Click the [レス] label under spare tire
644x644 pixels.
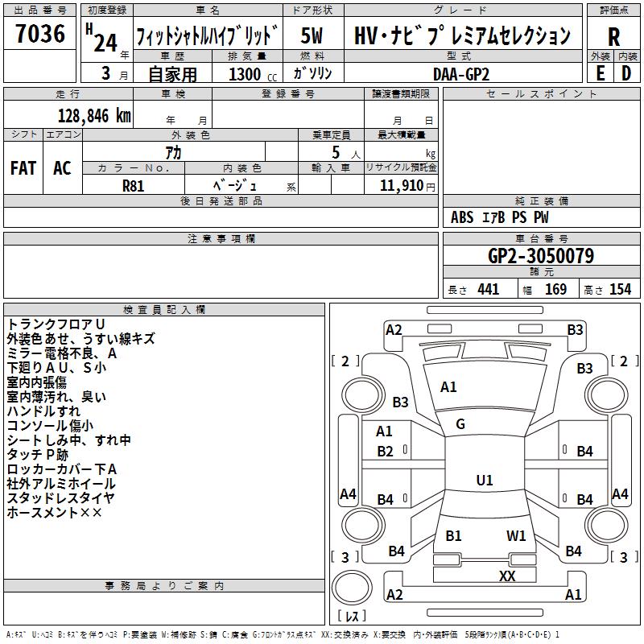[x=352, y=616]
